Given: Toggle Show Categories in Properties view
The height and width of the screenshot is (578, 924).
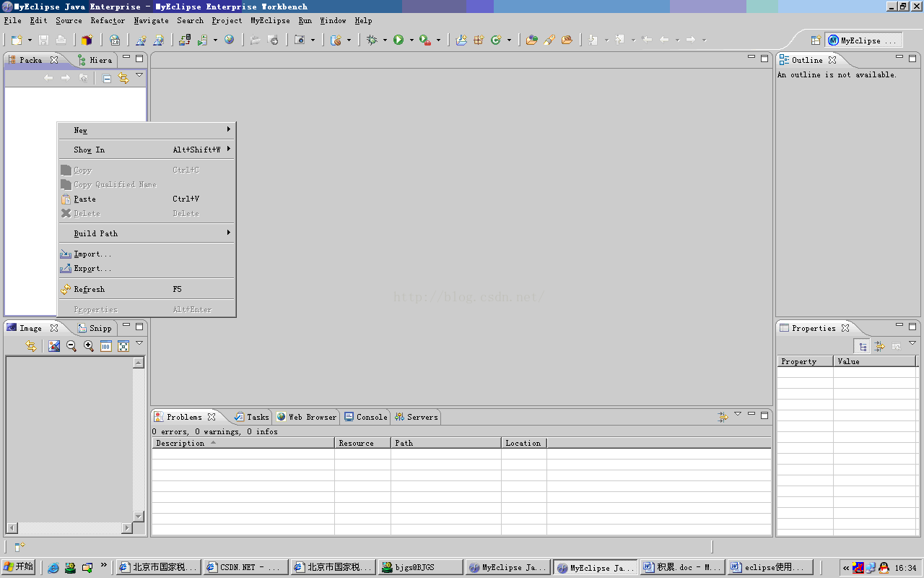Looking at the screenshot, I should pyautogui.click(x=862, y=347).
